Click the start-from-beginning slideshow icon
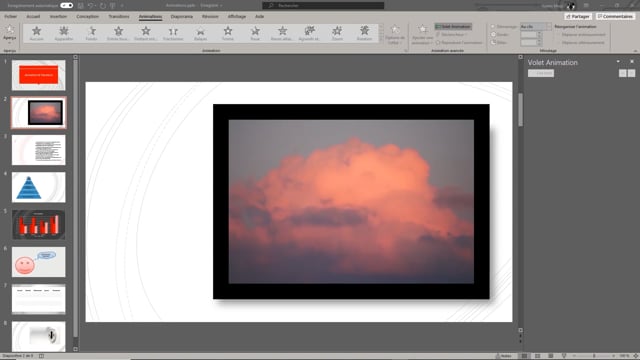 [x=112, y=6]
